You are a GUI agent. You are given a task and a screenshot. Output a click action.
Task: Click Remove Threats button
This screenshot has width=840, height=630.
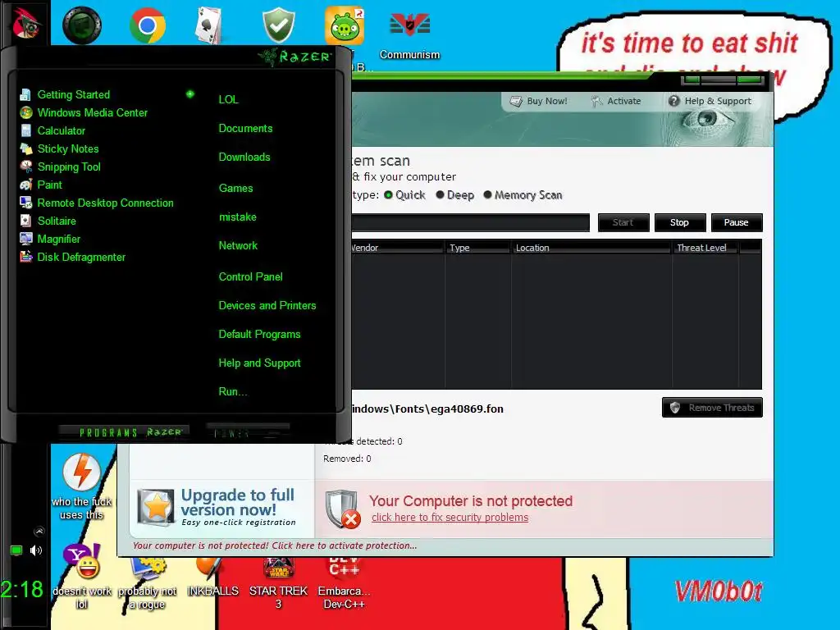[x=713, y=408]
